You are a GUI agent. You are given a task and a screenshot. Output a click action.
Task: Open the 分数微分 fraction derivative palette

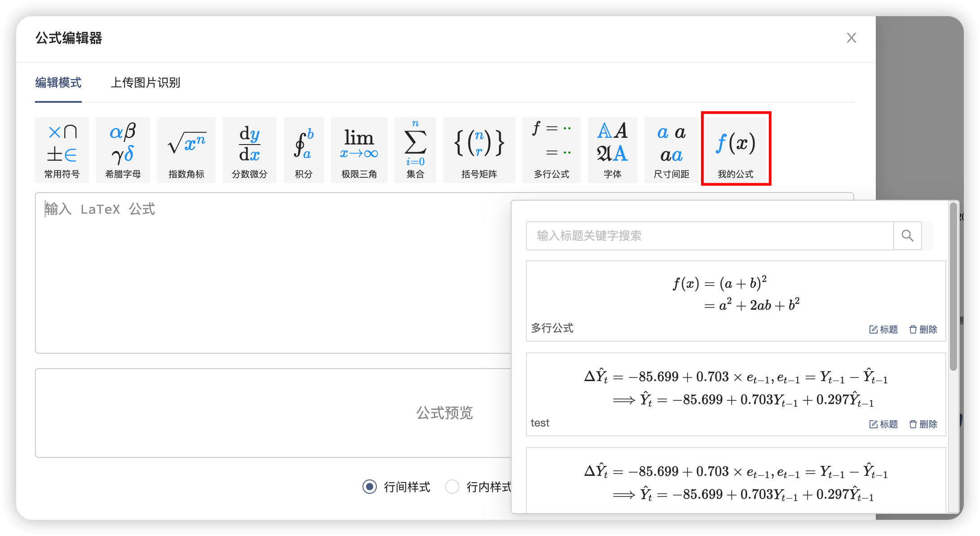(249, 150)
